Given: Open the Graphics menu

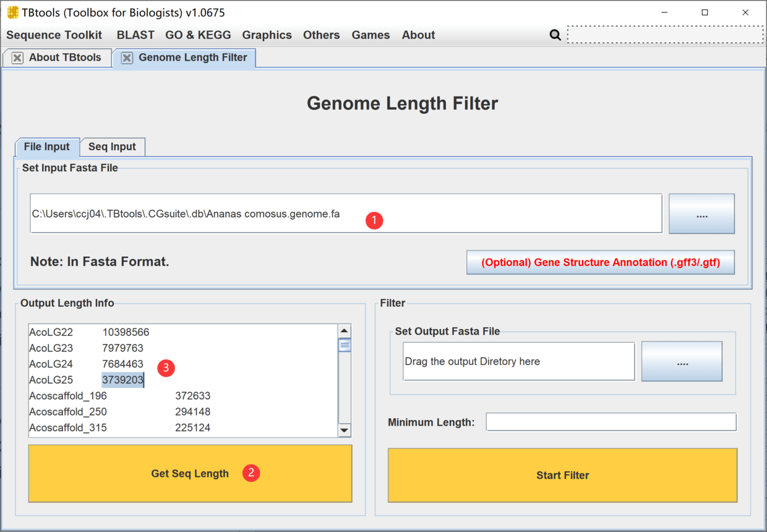Looking at the screenshot, I should pyautogui.click(x=267, y=35).
